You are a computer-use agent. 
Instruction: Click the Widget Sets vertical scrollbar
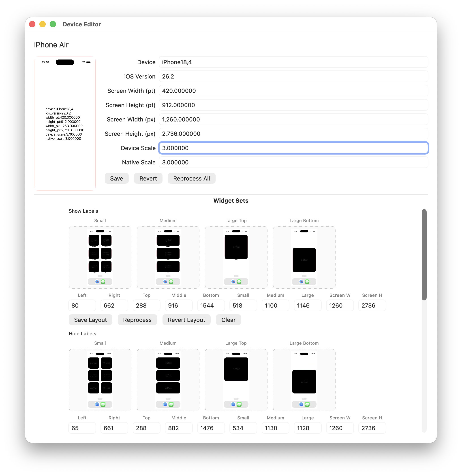(424, 255)
